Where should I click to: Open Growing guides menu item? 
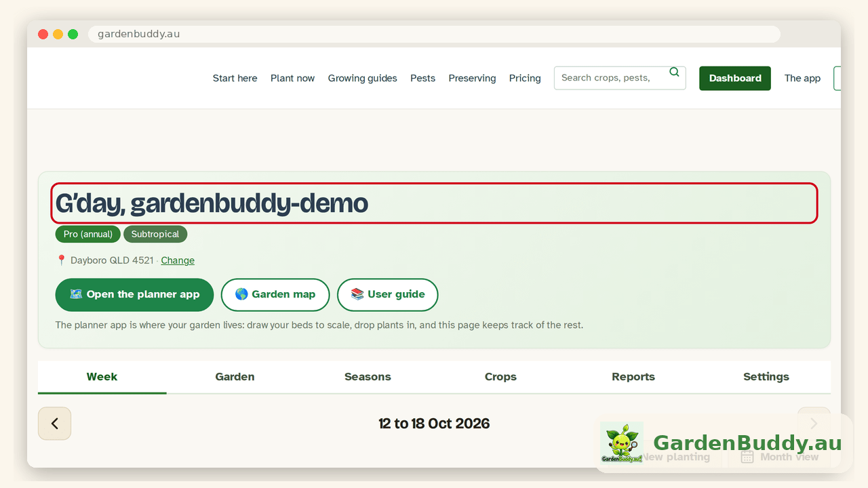click(362, 78)
